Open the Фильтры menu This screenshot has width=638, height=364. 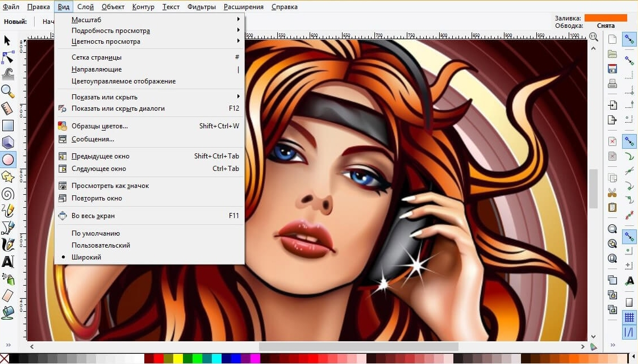[x=202, y=7]
